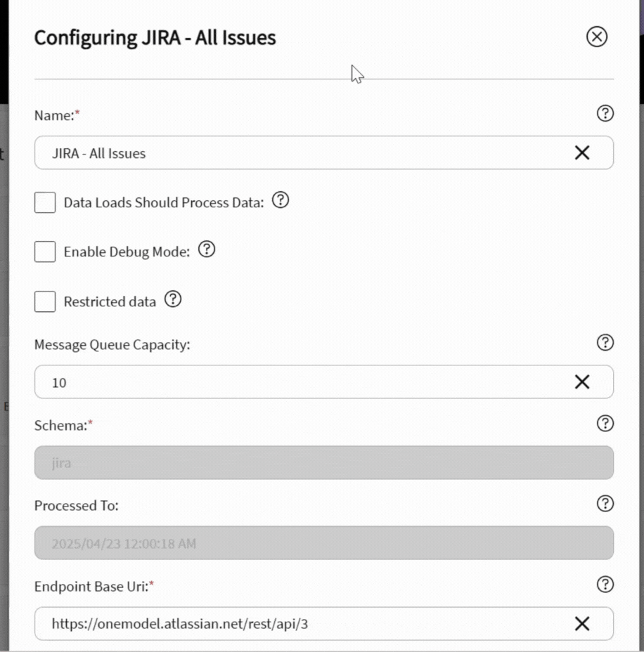644x652 pixels.
Task: Close the Configuring JIRA dialog
Action: pos(597,37)
